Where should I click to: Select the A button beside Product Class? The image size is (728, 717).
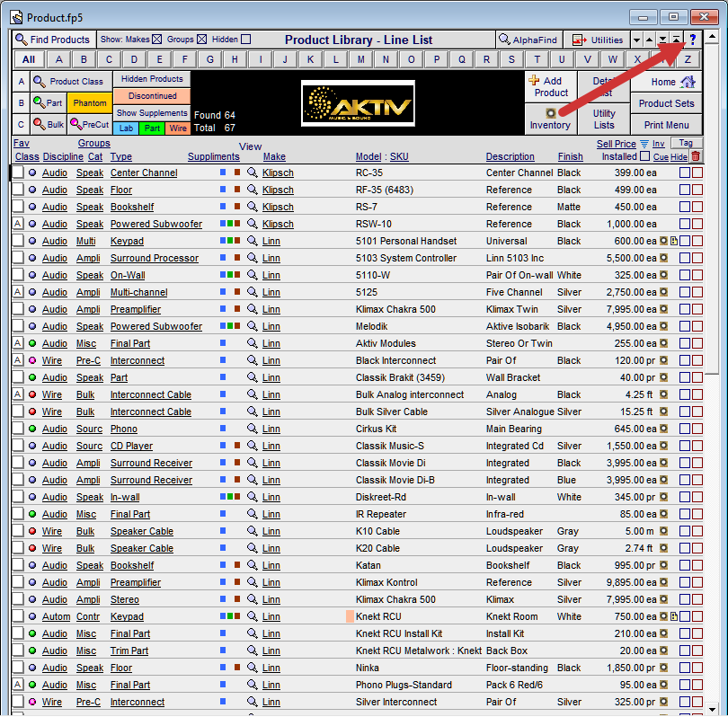click(21, 82)
